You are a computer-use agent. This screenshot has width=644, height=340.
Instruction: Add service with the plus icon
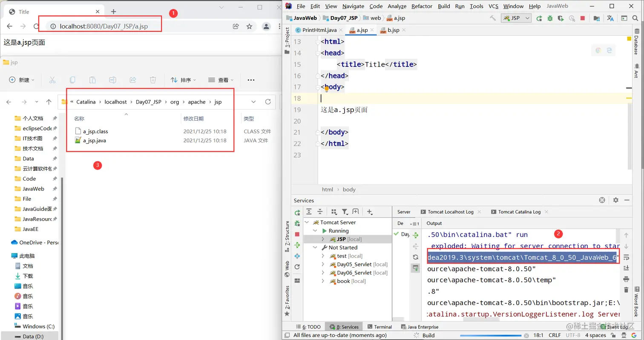click(369, 211)
